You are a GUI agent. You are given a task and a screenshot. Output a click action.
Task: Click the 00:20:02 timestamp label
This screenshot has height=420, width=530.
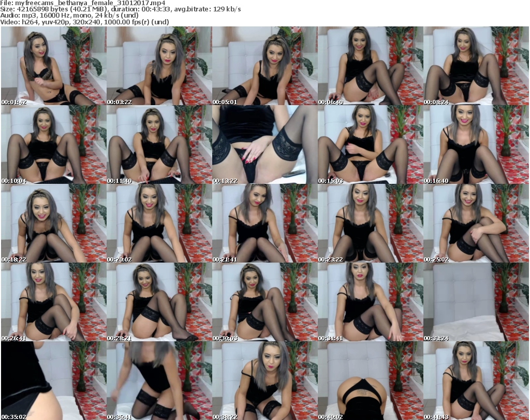(x=120, y=259)
